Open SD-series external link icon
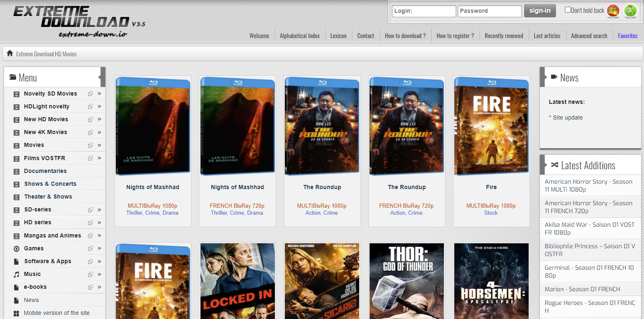 (x=90, y=210)
